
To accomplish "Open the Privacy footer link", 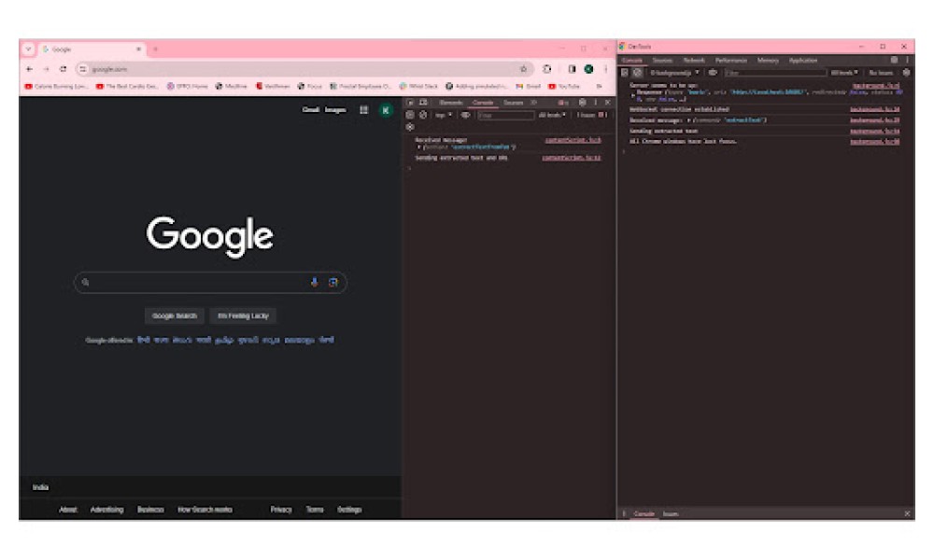I will pos(281,510).
